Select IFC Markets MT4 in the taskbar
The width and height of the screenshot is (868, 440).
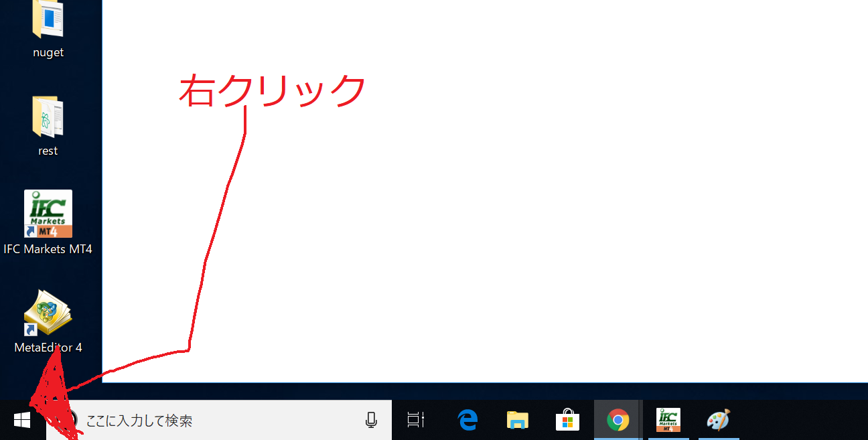coord(668,420)
